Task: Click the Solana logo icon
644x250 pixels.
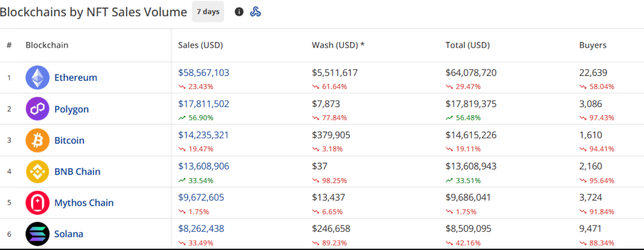Action: [x=38, y=234]
